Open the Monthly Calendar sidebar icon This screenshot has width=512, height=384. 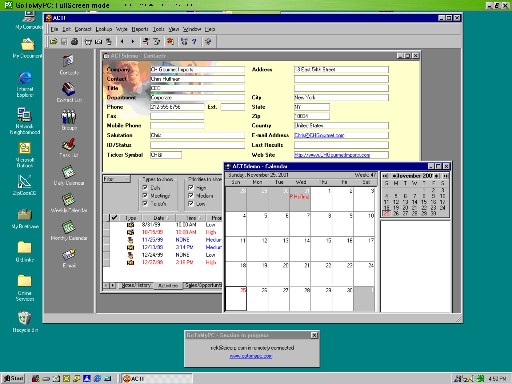[x=69, y=230]
